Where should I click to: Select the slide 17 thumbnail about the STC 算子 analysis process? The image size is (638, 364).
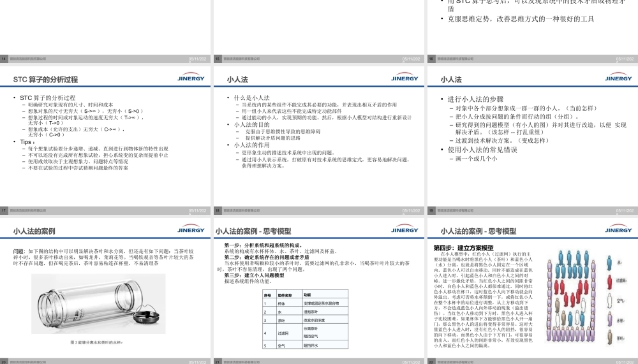pos(105,140)
